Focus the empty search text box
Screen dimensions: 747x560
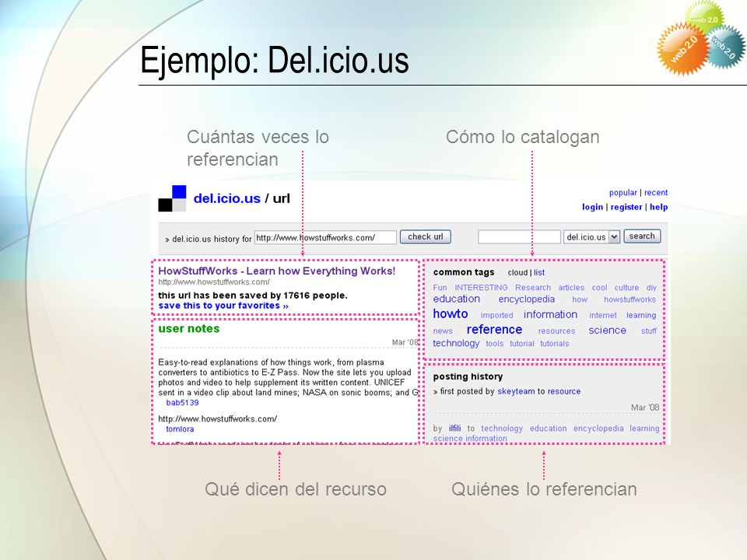click(519, 236)
